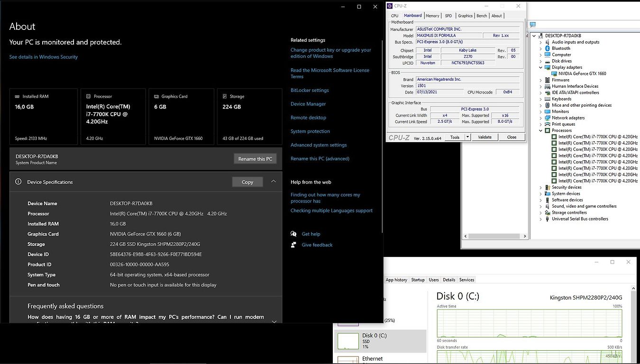
Task: Click the Bluetooth icon in Device Manager
Action: click(x=547, y=48)
